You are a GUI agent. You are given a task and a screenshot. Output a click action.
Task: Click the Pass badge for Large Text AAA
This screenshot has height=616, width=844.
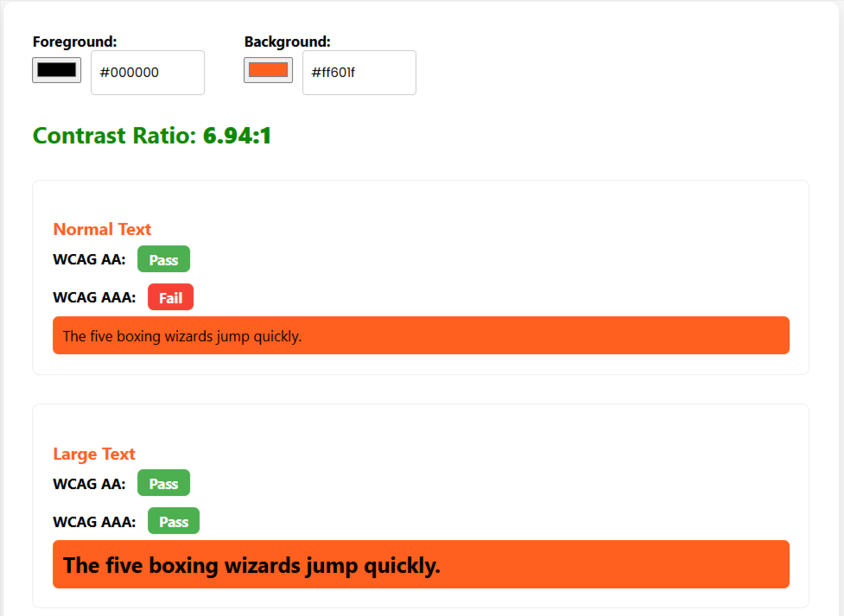click(x=174, y=521)
